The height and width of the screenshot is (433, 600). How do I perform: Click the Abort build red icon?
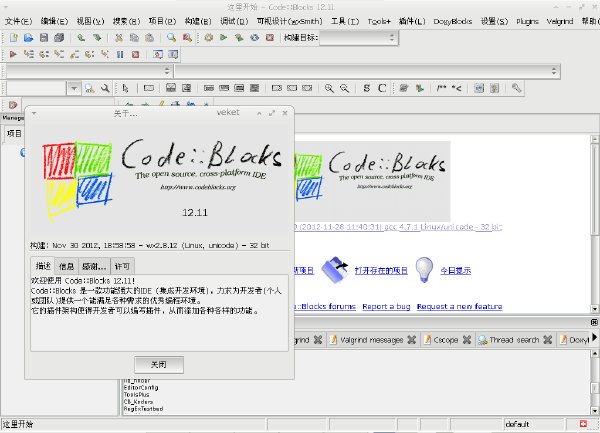(270, 37)
